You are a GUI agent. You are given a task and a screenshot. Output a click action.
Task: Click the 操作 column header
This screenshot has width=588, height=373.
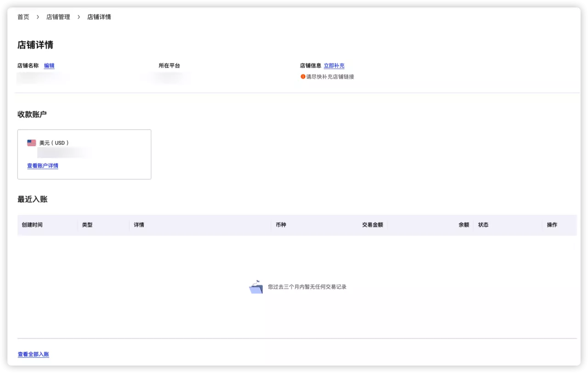[552, 225]
